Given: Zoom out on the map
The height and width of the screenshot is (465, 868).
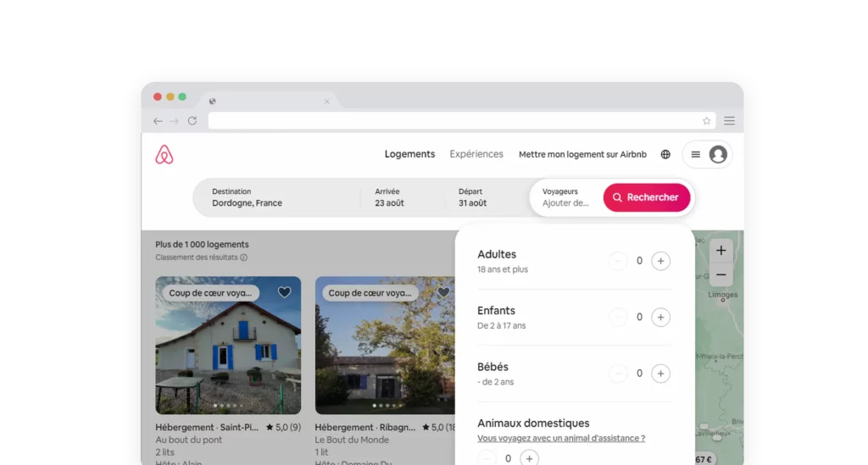Looking at the screenshot, I should point(721,275).
